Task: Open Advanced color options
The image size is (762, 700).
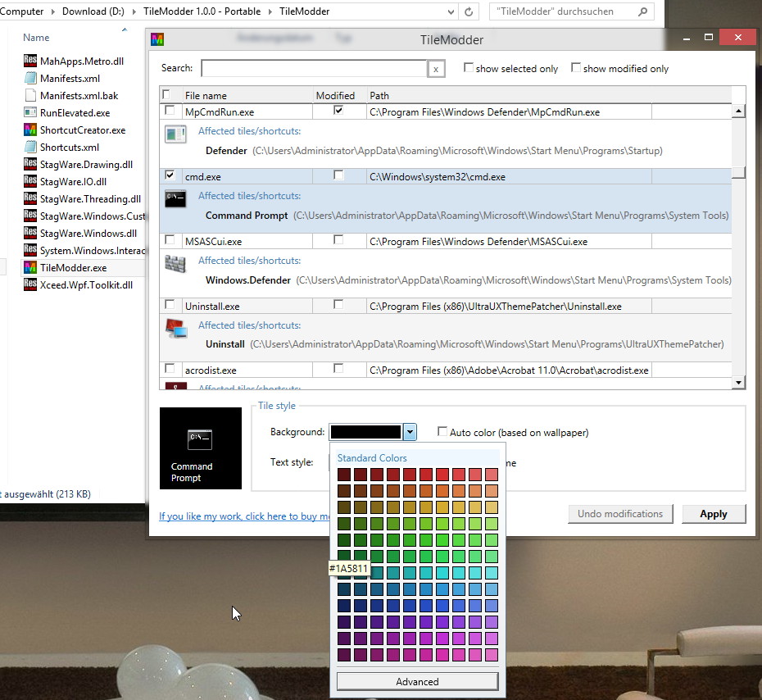Action: [417, 681]
